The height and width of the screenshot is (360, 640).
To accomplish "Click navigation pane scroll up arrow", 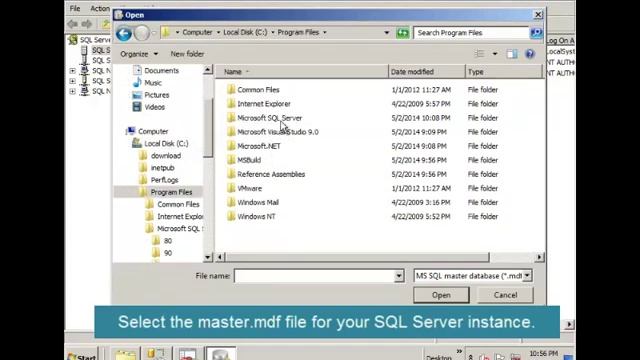I will (208, 70).
